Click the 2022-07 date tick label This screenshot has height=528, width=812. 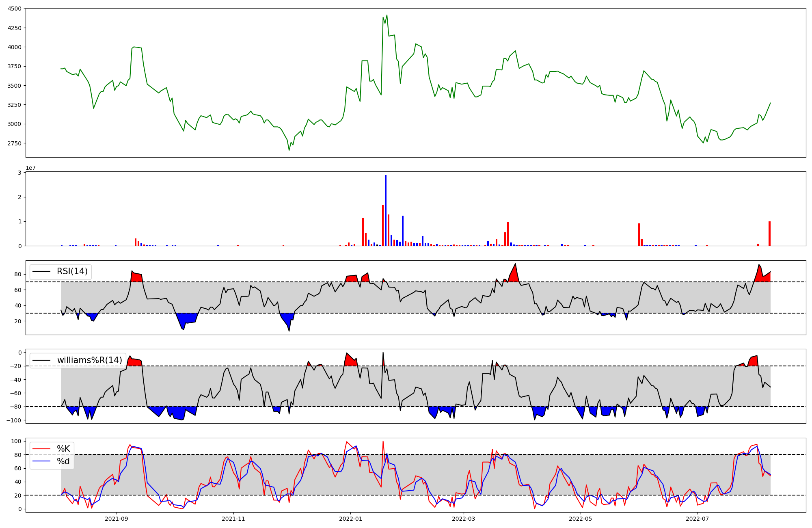pyautogui.click(x=697, y=519)
